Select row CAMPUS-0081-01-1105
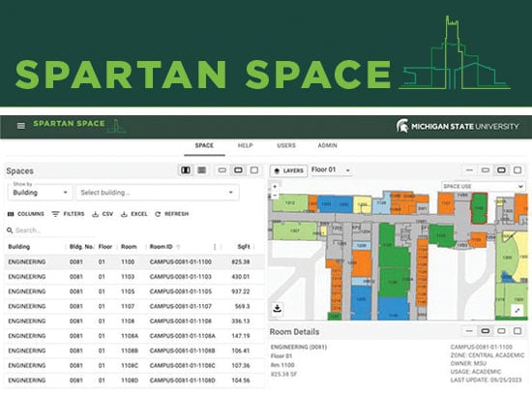This screenshot has width=532, height=397. point(134,291)
